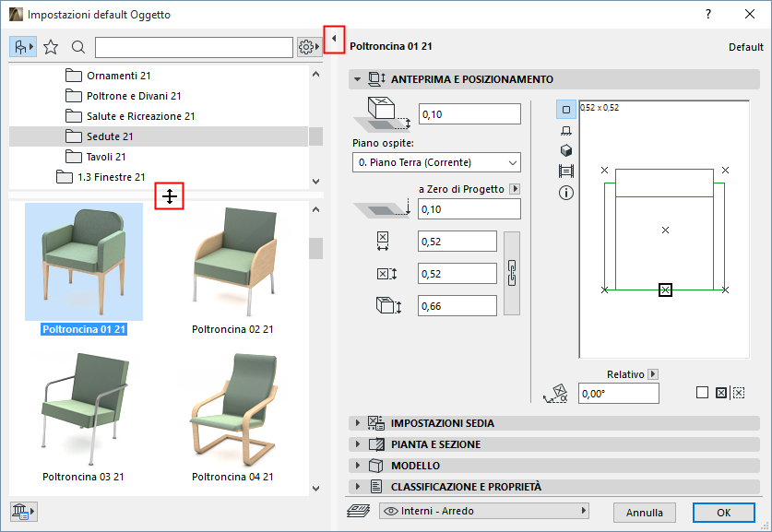The height and width of the screenshot is (532, 772).
Task: Open the help question mark
Action: [708, 14]
